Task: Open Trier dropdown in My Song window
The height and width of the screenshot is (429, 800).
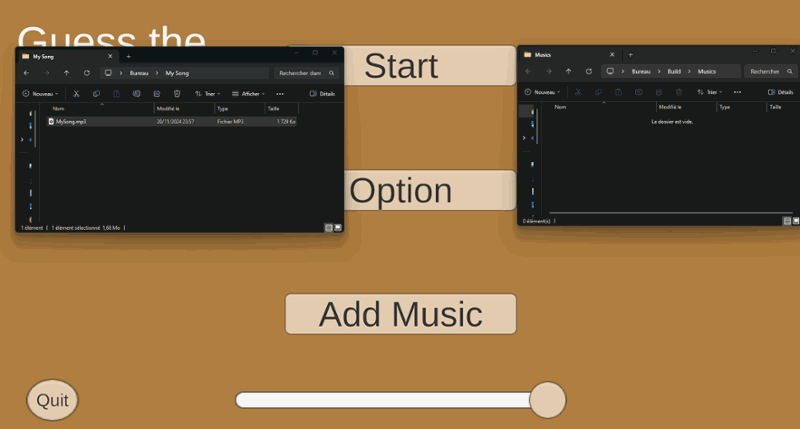Action: [208, 94]
